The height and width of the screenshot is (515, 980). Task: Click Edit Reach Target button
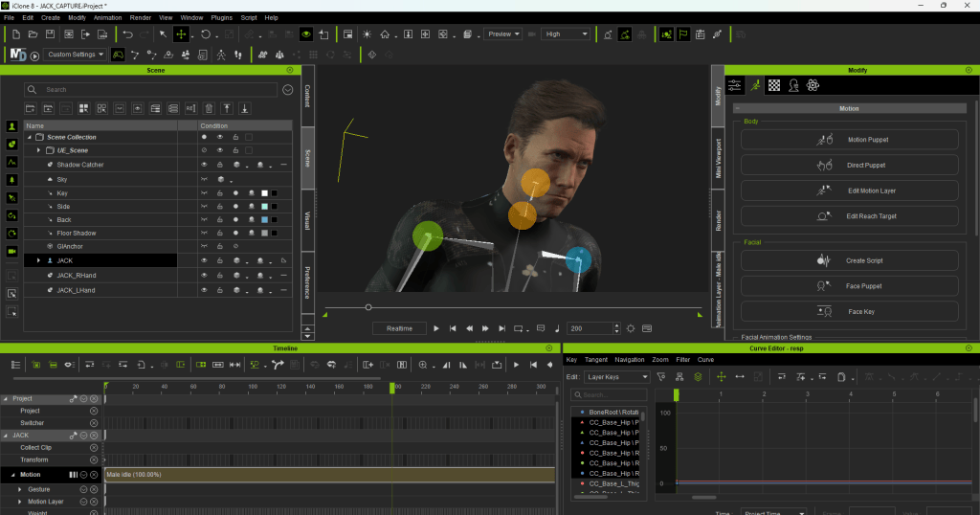point(850,216)
